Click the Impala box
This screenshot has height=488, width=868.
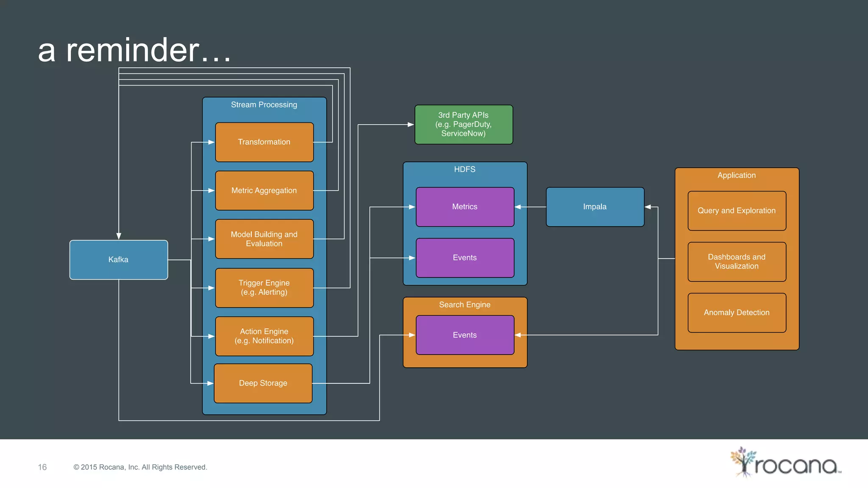coord(595,207)
